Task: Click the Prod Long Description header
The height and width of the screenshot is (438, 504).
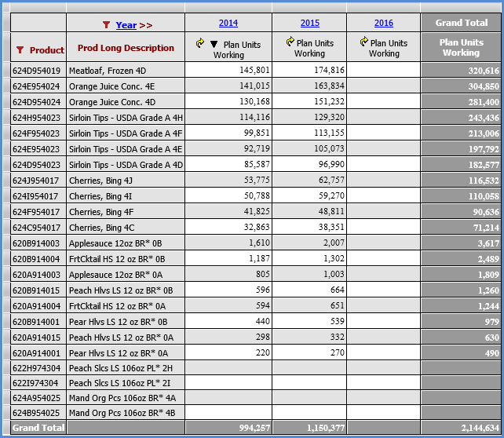Action: [x=126, y=49]
